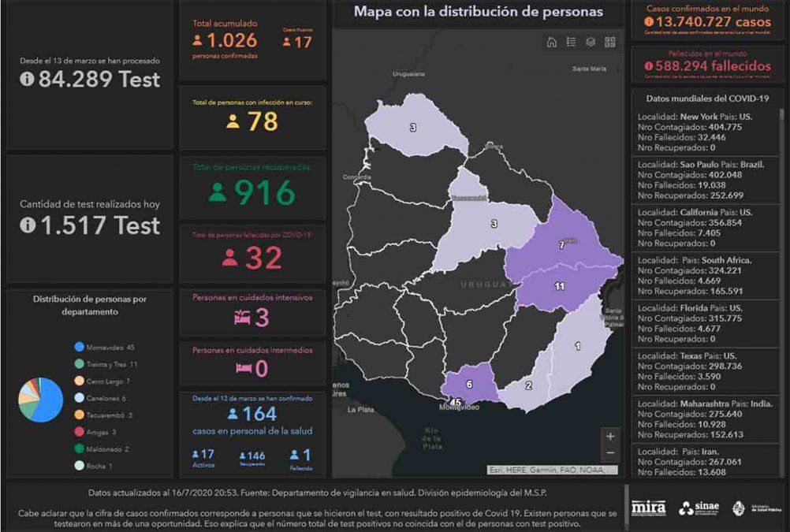The height and width of the screenshot is (532, 790).
Task: Open the map layers icon
Action: pyautogui.click(x=591, y=43)
